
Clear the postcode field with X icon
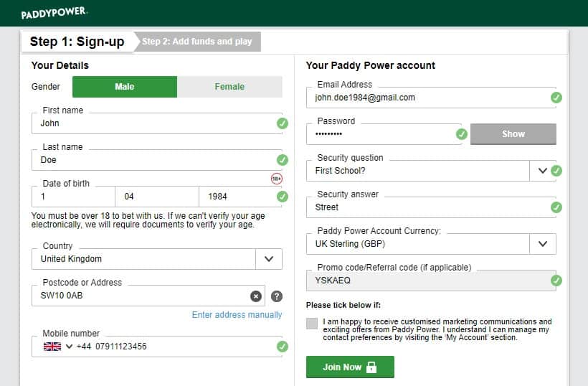[x=255, y=296]
